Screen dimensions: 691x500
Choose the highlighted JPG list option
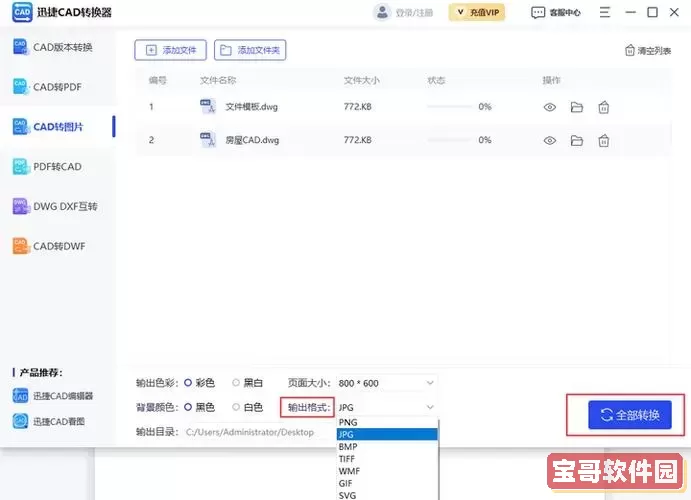387,434
